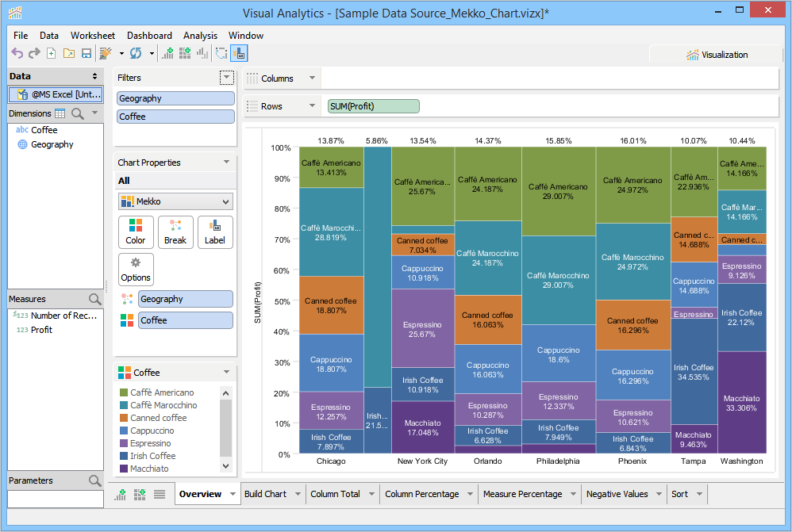
Task: Toggle the show labels toolbar button
Action: (x=239, y=53)
